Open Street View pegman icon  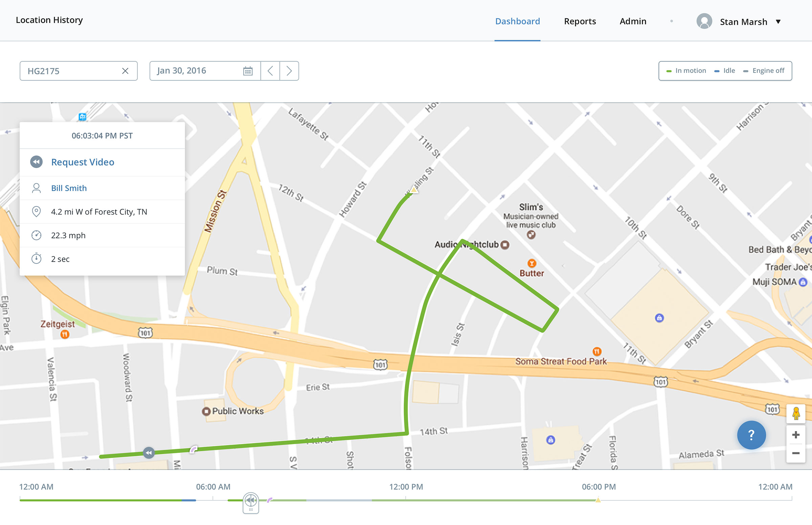[796, 414]
